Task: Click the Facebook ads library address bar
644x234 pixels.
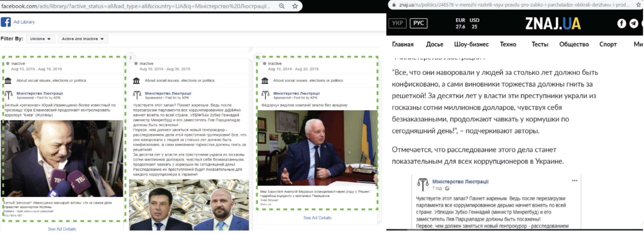Action: coord(135,6)
